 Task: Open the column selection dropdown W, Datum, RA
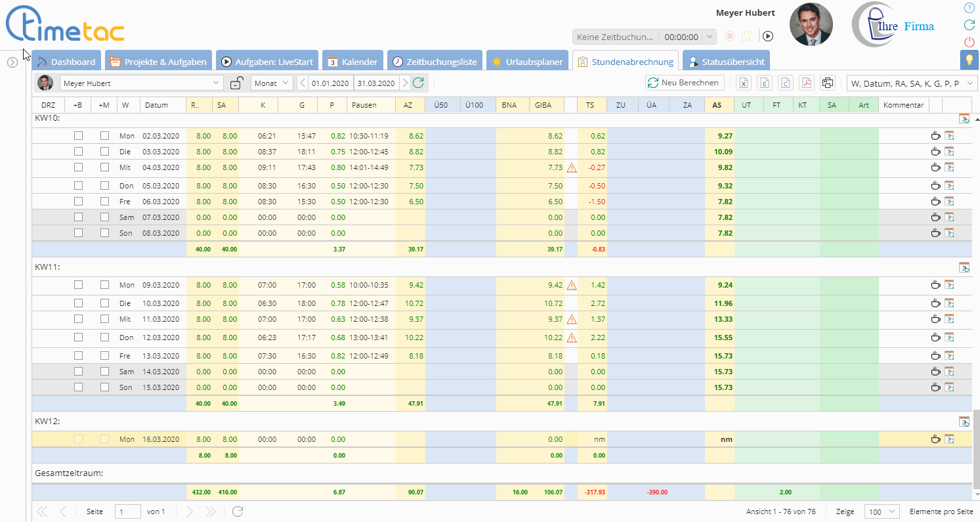pyautogui.click(x=912, y=83)
